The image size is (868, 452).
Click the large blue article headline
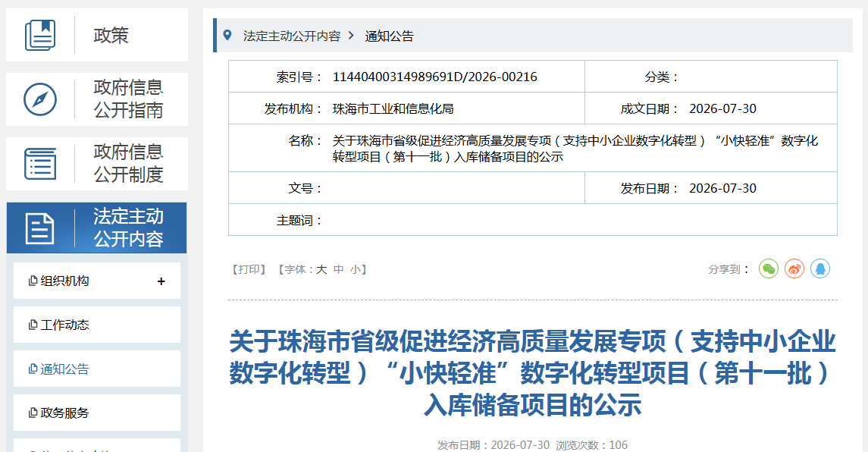532,373
